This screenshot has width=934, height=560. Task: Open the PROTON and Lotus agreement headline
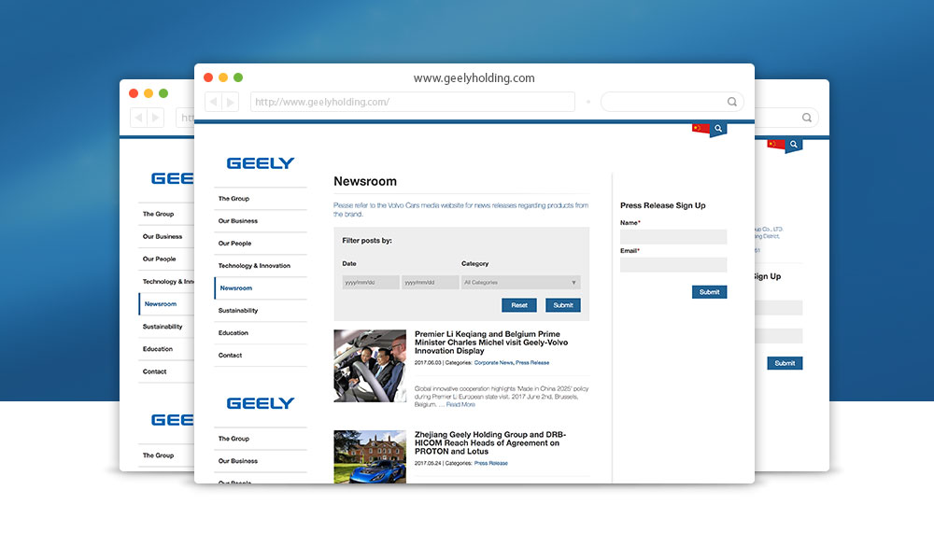[x=490, y=443]
